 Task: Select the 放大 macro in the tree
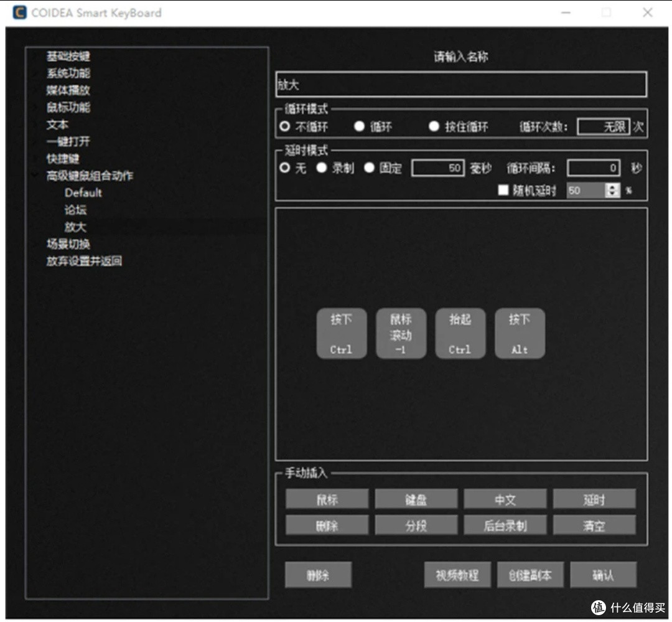click(75, 227)
